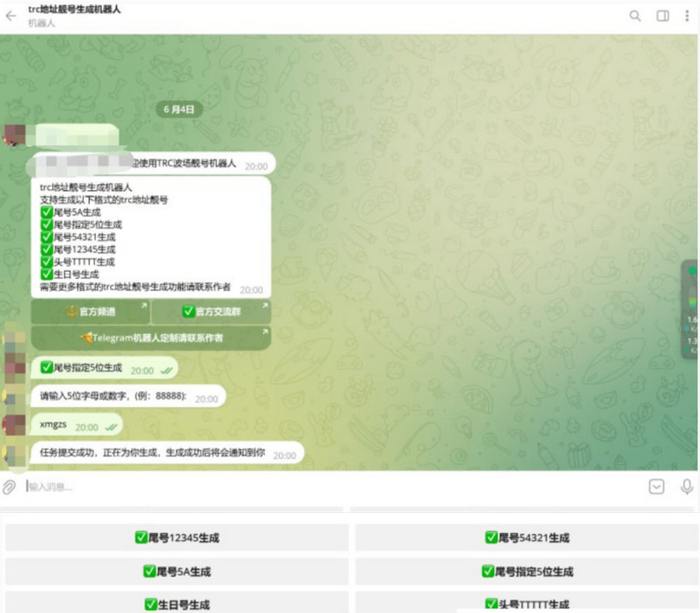700x613 pixels.
Task: Click Telegram机器人定制请联系作者 button
Action: coord(151,338)
